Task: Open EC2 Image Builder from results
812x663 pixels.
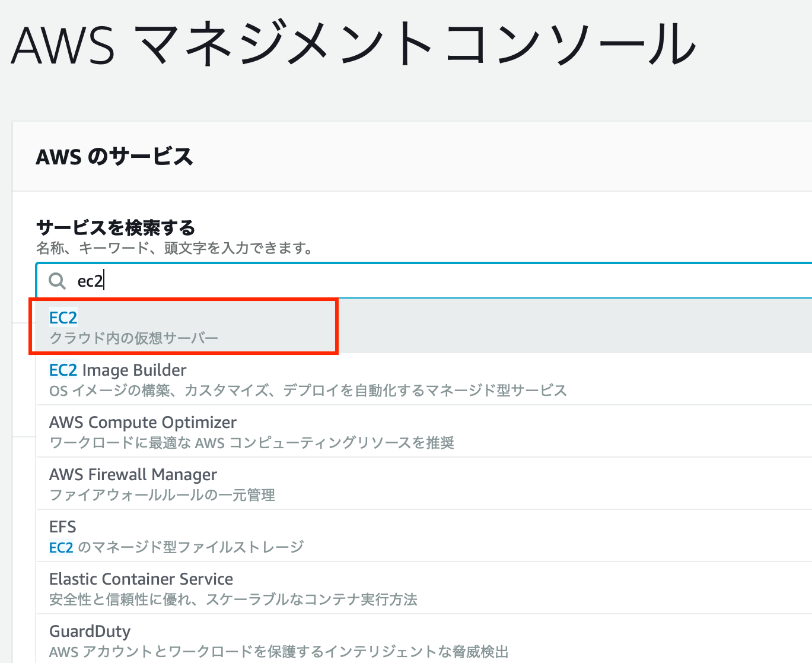Action: pyautogui.click(x=424, y=379)
